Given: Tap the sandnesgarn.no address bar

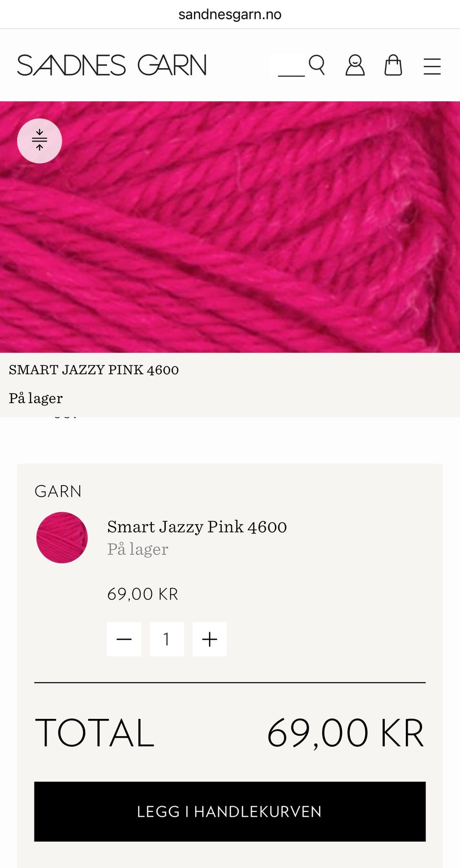Looking at the screenshot, I should point(230,14).
